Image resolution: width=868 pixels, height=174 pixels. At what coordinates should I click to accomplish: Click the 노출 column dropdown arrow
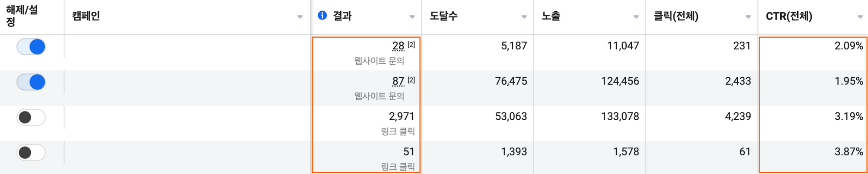coord(636,17)
